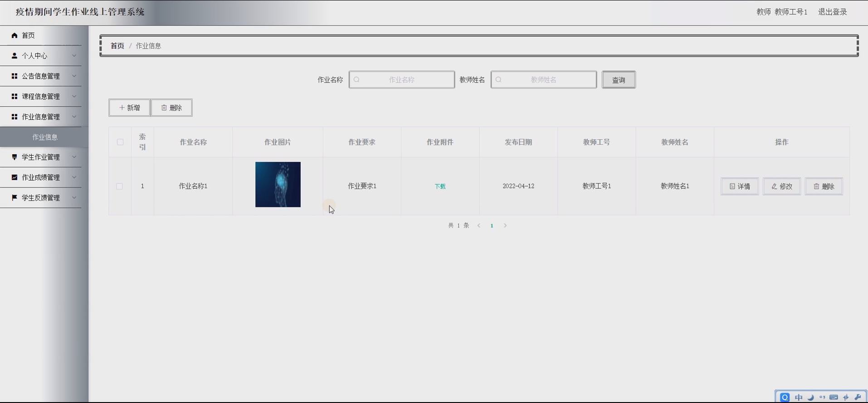868x403 pixels.
Task: Focus the 作业名称 search input
Action: (x=402, y=79)
